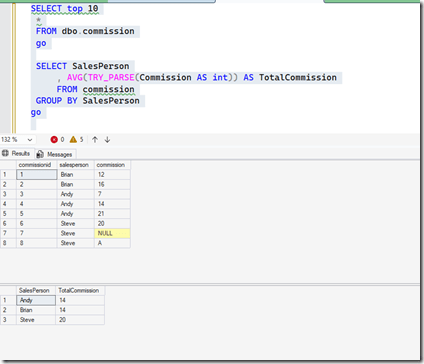424x364 pixels.
Task: Click row header 7 in first grid
Action: tap(8, 233)
